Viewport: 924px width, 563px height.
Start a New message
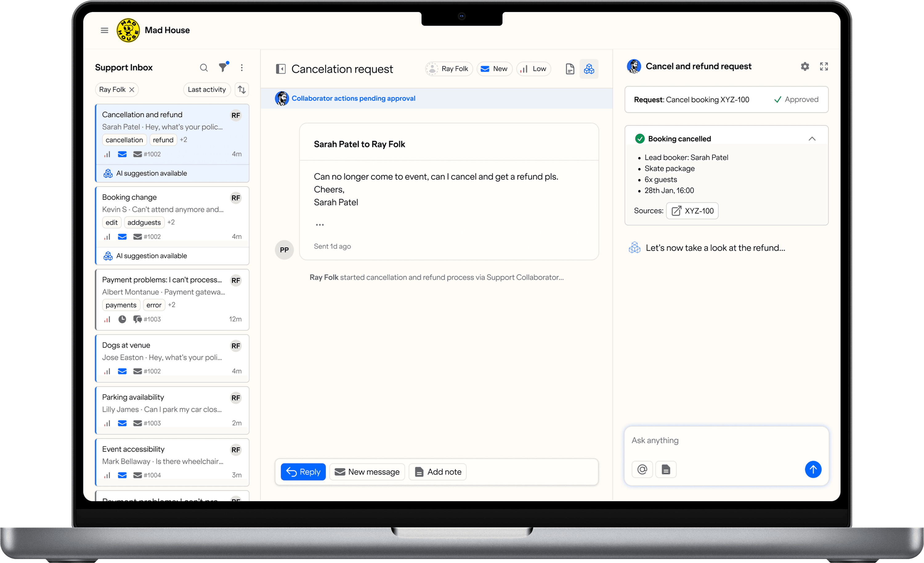(367, 472)
